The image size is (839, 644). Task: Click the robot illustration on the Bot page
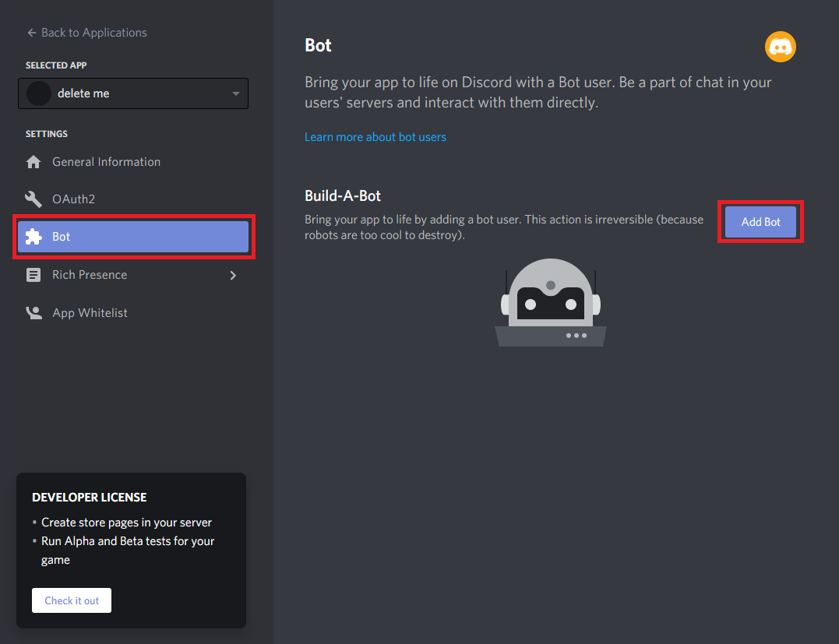(x=550, y=301)
